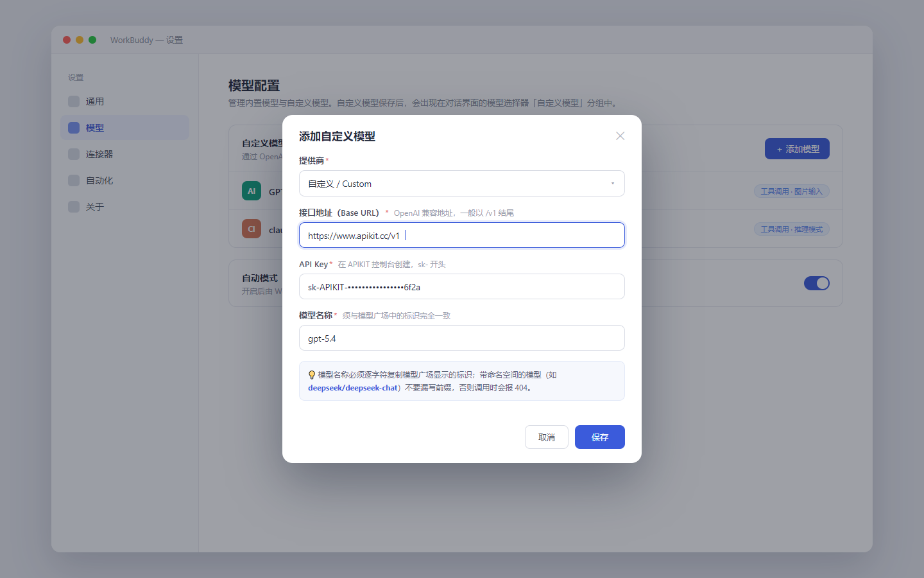Viewport: 924px width, 578px height.
Task: Click the 关于 sidebar icon
Action: 74,207
